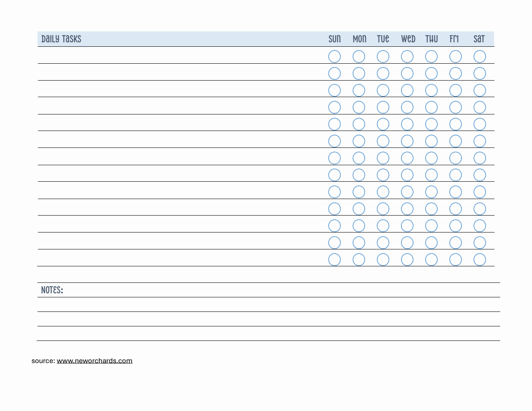
Task: Check the Sun circle in first task row
Action: (x=335, y=56)
